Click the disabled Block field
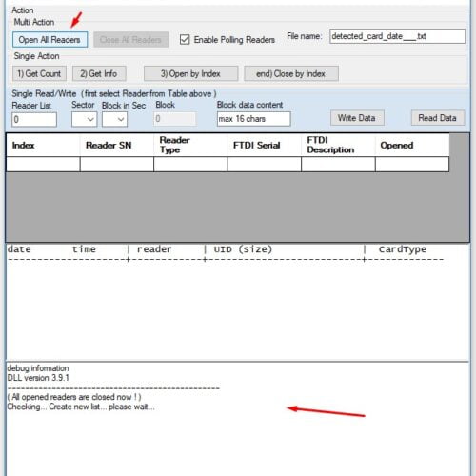 tap(175, 119)
